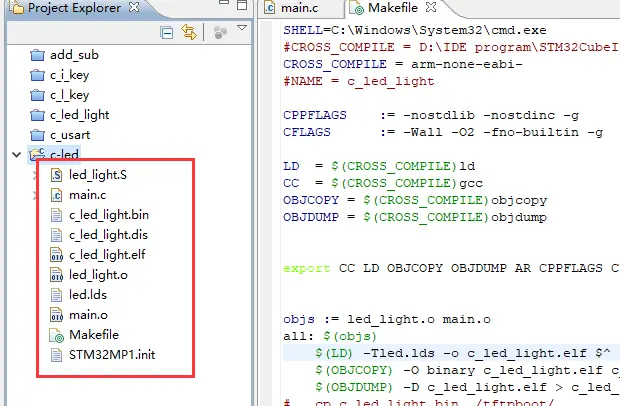
Task: Expand the led_light.S tree node arrow
Action: pyautogui.click(x=35, y=175)
